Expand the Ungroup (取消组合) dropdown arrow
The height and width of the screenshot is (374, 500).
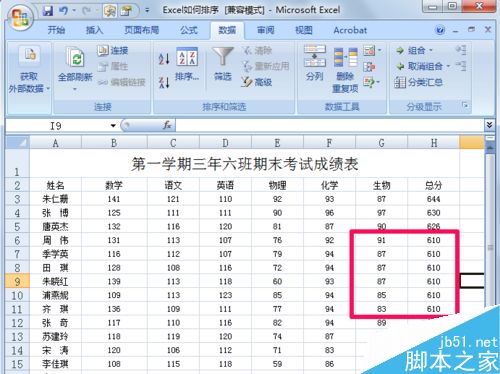point(448,66)
